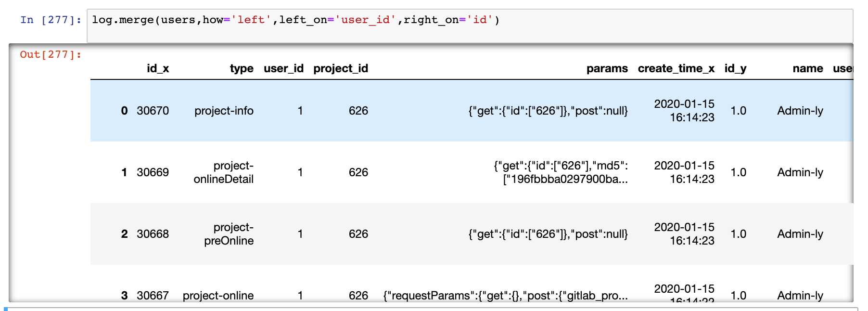Click the create_time_x column header
The image size is (868, 311).
tap(676, 69)
